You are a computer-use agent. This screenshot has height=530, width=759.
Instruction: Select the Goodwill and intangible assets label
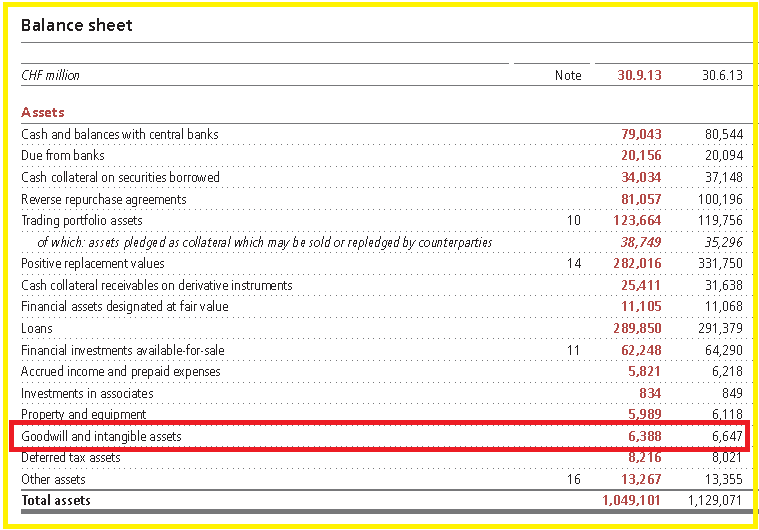[x=101, y=436]
